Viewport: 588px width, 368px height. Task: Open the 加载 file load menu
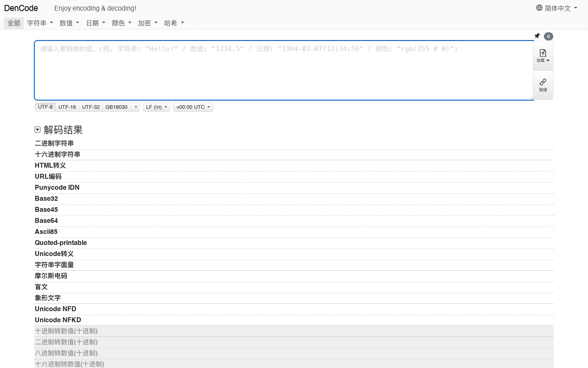543,56
